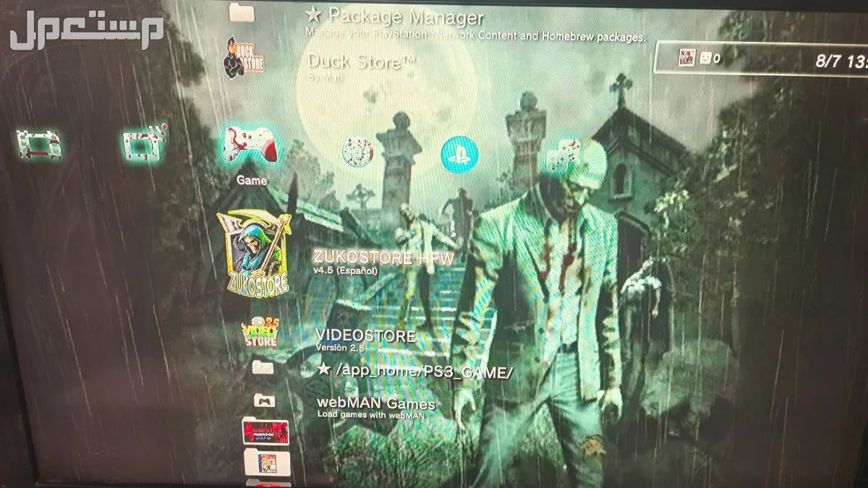Select the VIDEOSTORE title
This screenshot has height=488, width=868.
(x=365, y=336)
